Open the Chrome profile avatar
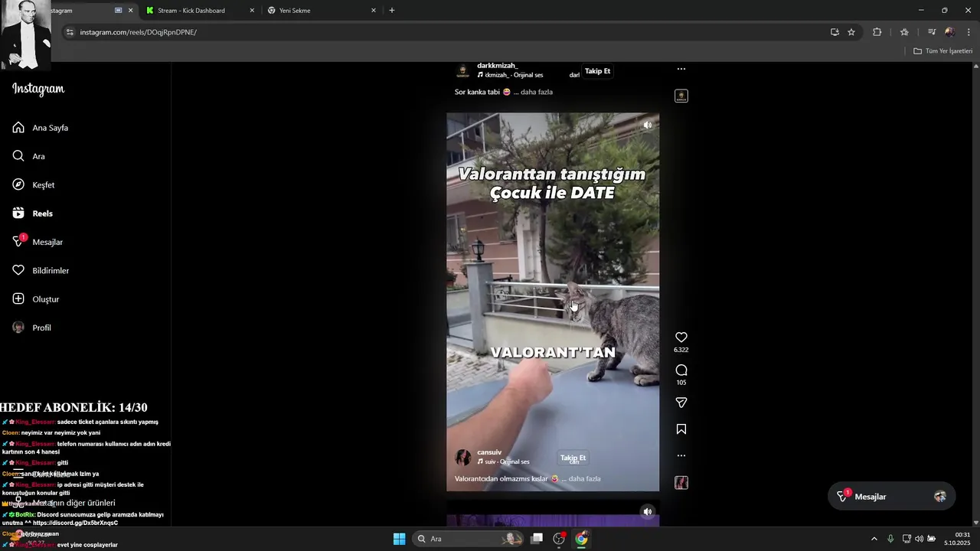 [x=950, y=32]
